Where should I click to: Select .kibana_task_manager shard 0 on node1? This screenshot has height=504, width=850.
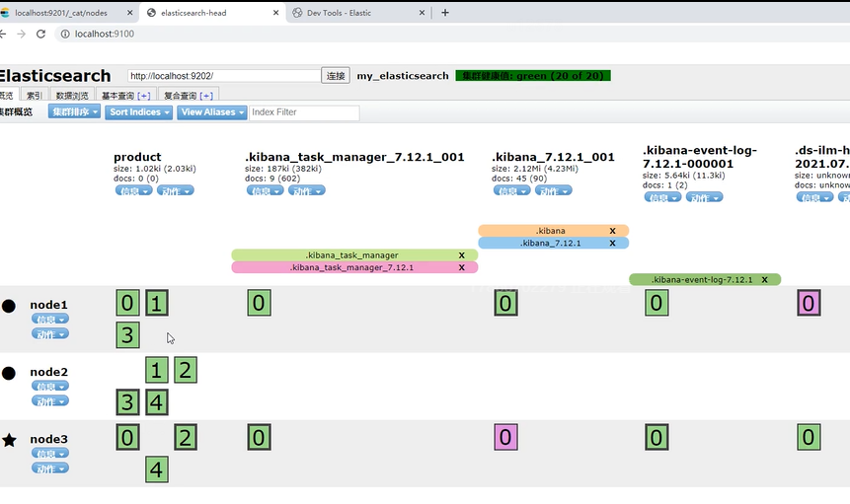tap(259, 303)
